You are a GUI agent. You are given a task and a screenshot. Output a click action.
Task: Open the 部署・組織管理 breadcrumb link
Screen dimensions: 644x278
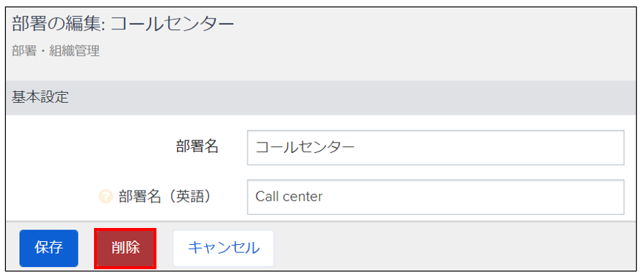pos(56,51)
